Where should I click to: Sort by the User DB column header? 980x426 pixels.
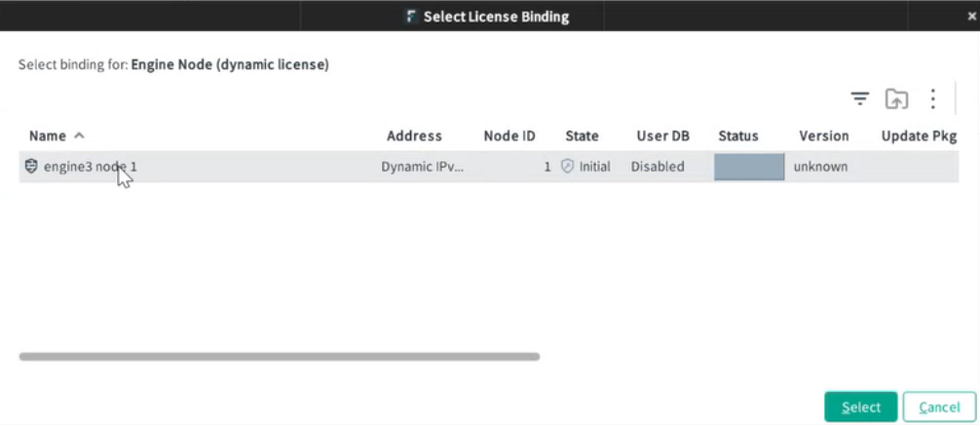[663, 136]
